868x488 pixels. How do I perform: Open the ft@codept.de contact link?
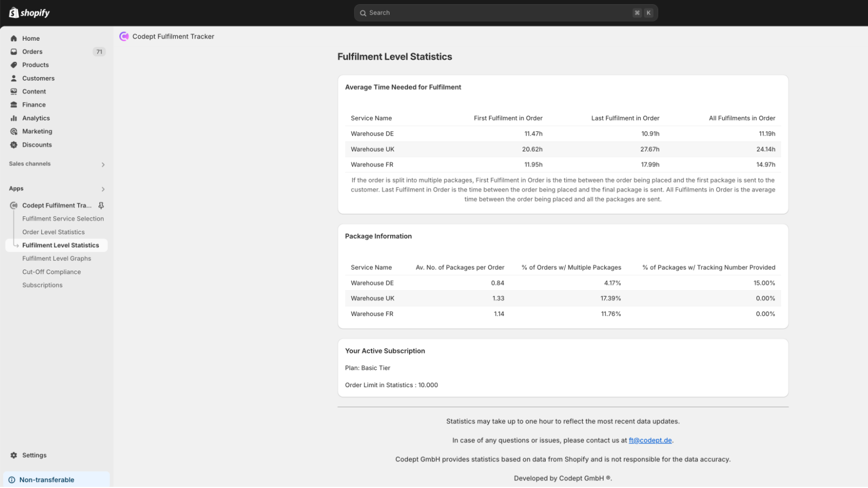point(650,440)
